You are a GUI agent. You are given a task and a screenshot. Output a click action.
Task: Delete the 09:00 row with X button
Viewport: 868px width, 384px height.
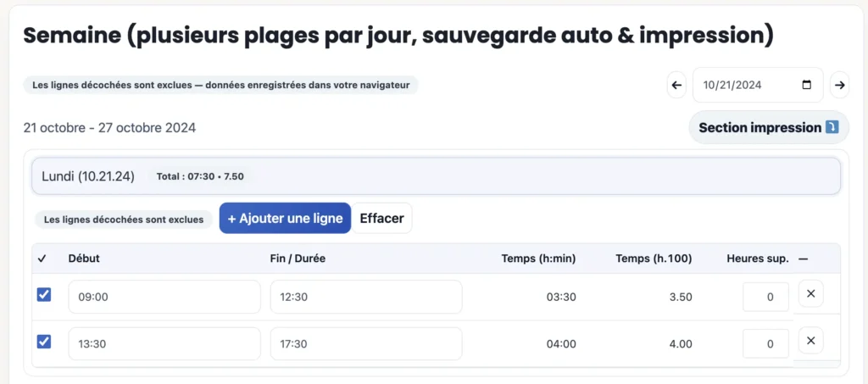tap(810, 294)
